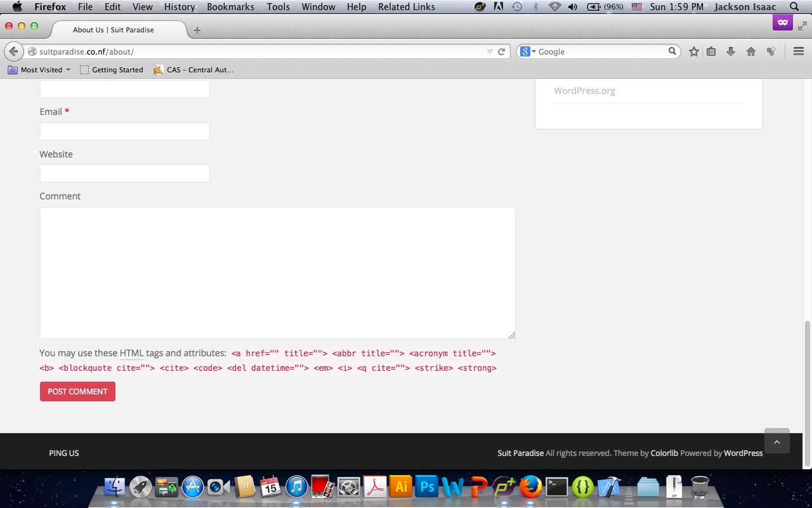
Task: Bookmark this page with the star icon
Action: point(694,51)
